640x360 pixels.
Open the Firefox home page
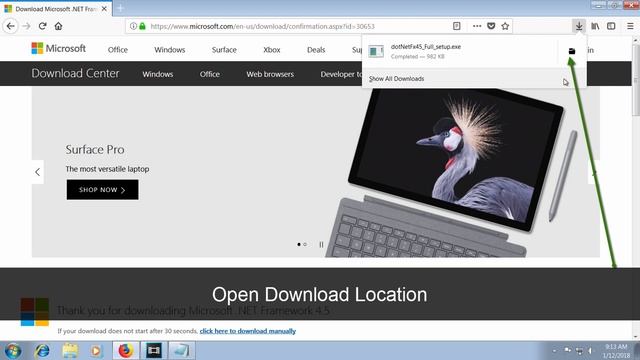pos(58,26)
